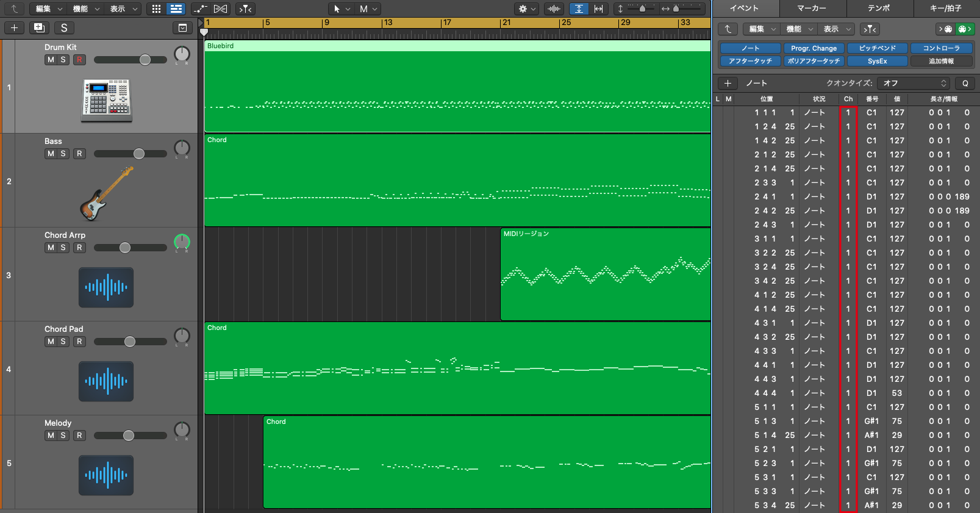Switch to the マーカー tab

click(812, 8)
